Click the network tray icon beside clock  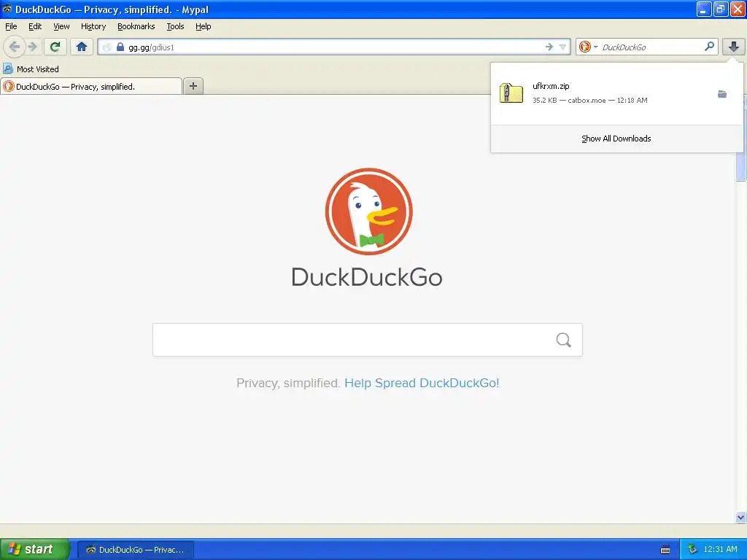[692, 550]
